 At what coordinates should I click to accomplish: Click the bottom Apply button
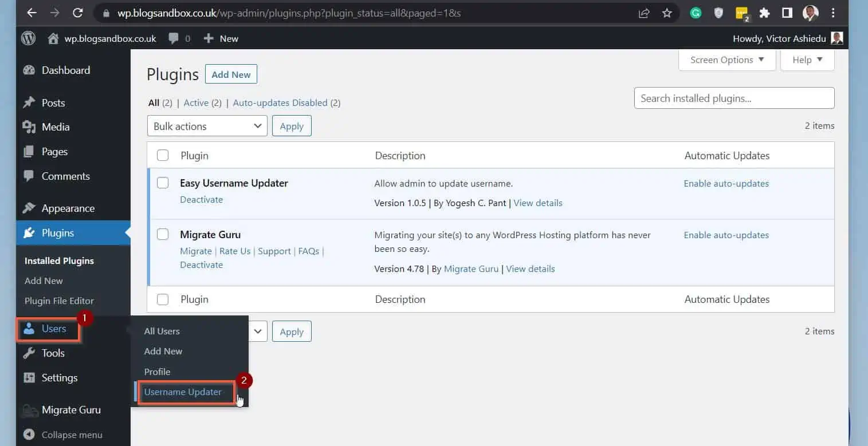pyautogui.click(x=292, y=331)
